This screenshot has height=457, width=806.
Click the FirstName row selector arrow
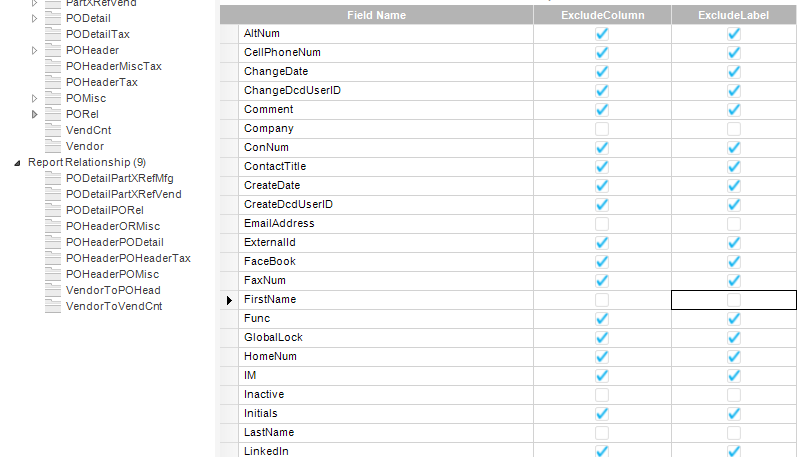pyautogui.click(x=229, y=300)
